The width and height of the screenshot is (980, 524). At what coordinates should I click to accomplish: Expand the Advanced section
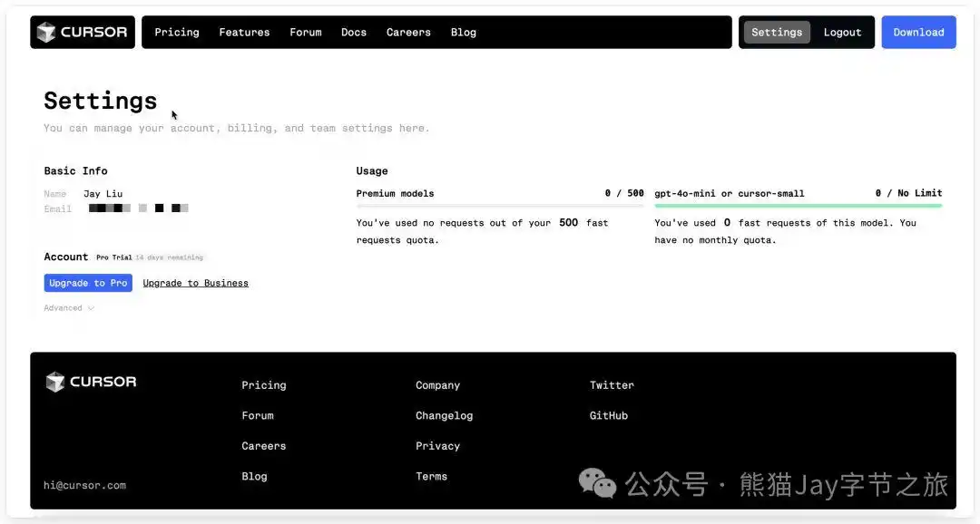[x=68, y=307]
